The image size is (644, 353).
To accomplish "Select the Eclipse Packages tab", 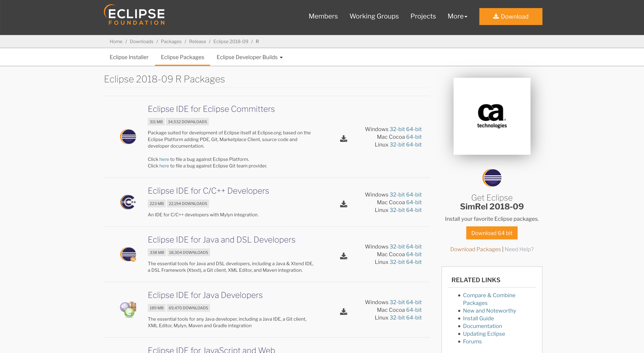I will [183, 57].
